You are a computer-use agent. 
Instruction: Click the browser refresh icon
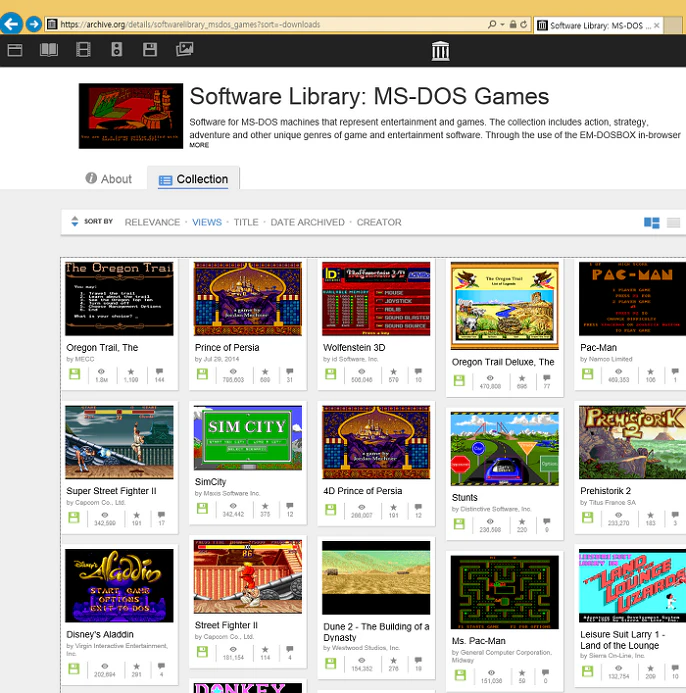(524, 24)
